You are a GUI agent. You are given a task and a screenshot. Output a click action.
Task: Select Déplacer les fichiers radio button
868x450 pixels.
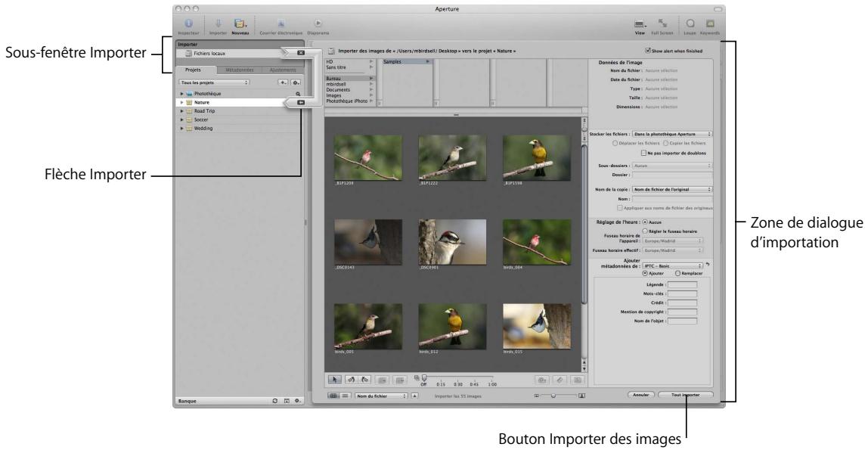(615, 143)
